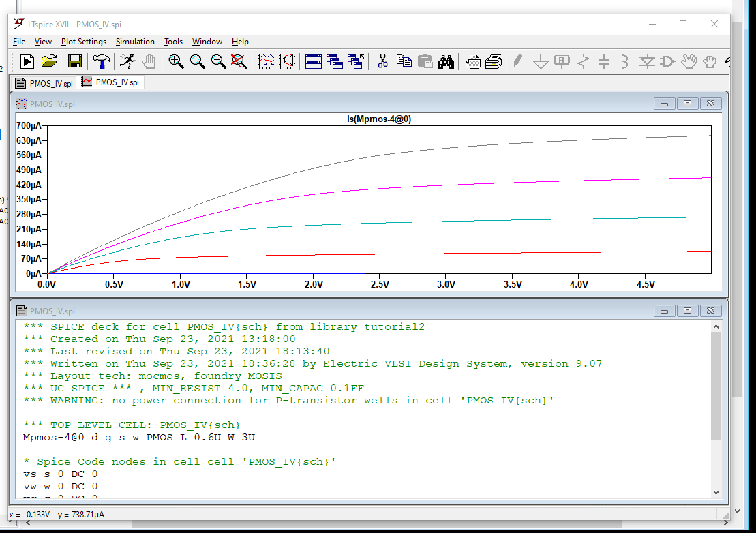Open the Tools menu

[x=173, y=42]
